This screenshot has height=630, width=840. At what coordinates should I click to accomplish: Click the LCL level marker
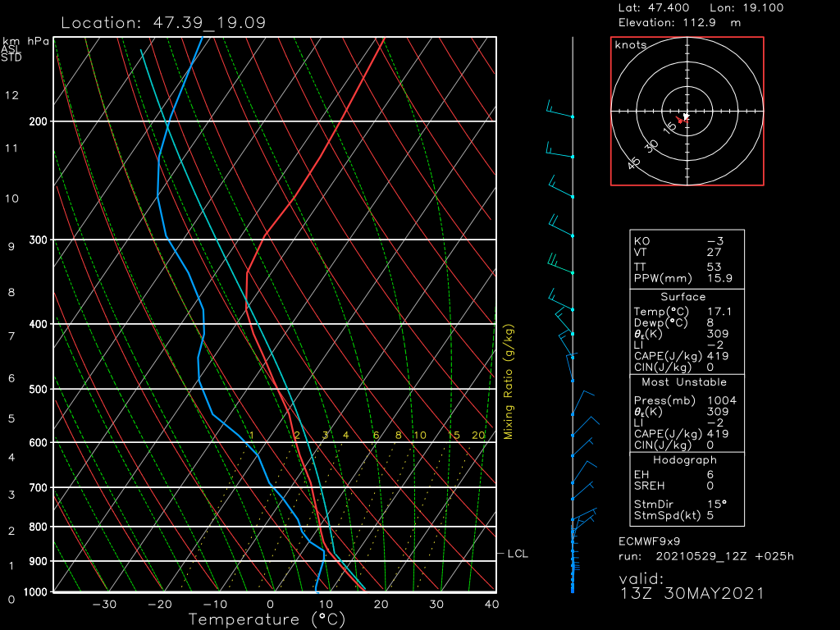[517, 554]
